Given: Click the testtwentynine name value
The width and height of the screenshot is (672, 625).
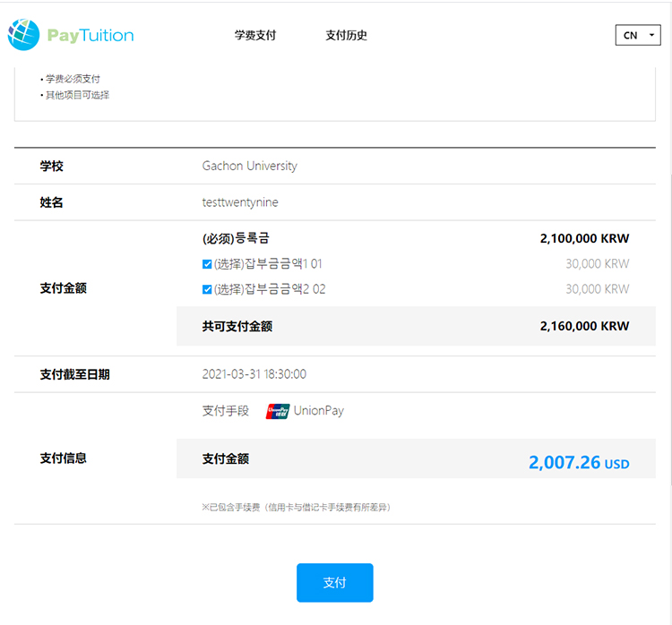Looking at the screenshot, I should tap(240, 202).
